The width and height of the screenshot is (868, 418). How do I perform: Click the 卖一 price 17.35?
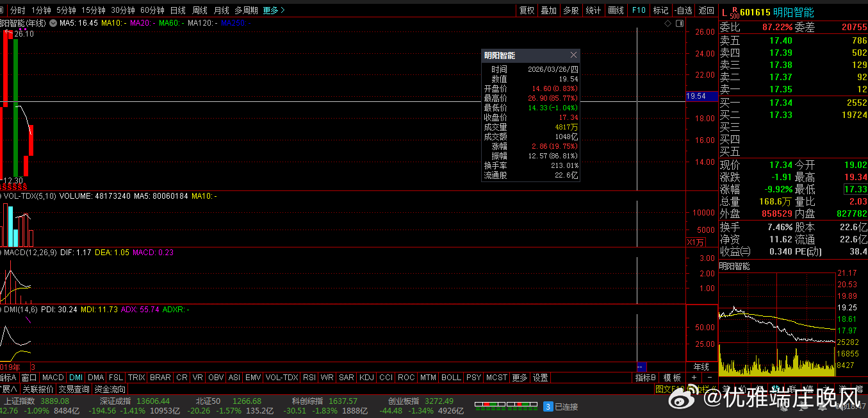coord(781,89)
